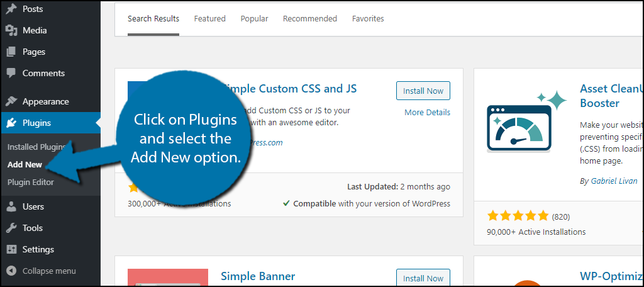
Task: Open the Favorites tab
Action: click(x=368, y=18)
